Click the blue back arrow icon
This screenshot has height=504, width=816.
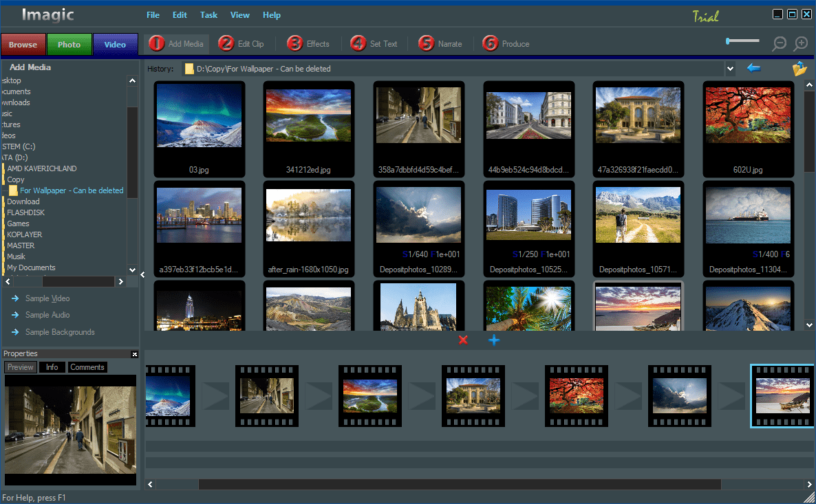754,68
